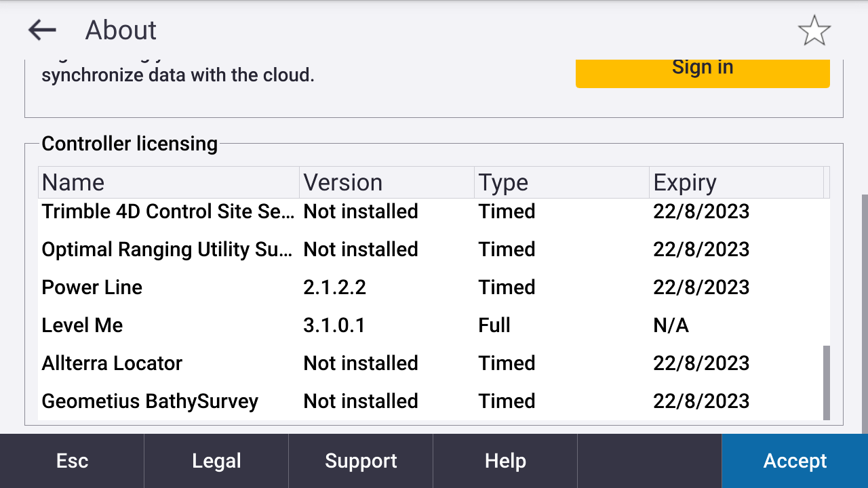Open the Legal information
The width and height of the screenshot is (868, 488).
click(x=216, y=461)
